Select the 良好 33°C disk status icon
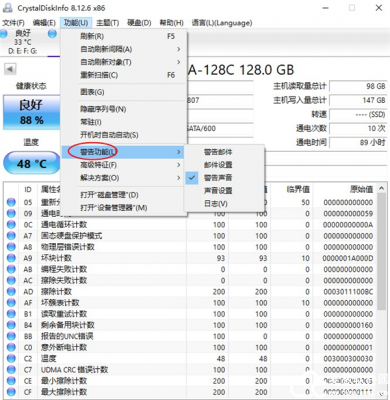The image size is (390, 400). point(3,34)
